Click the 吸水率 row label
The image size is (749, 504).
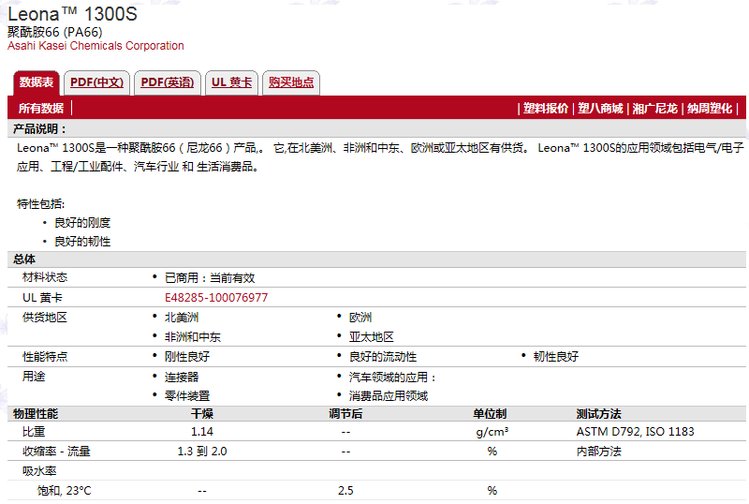point(39,471)
